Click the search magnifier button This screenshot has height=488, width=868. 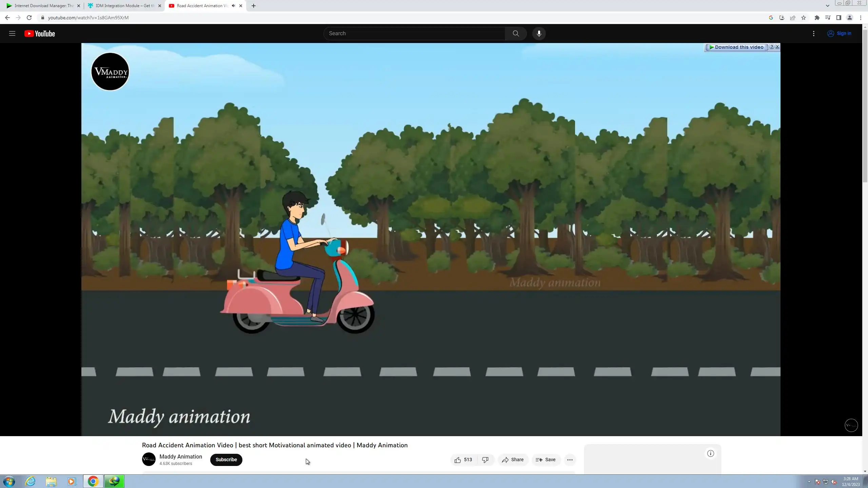(x=516, y=34)
